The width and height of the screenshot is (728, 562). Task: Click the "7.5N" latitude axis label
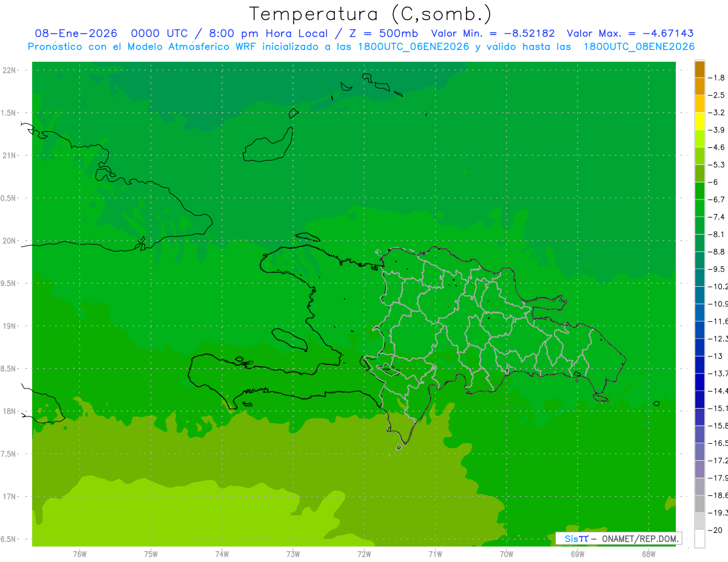(x=9, y=454)
